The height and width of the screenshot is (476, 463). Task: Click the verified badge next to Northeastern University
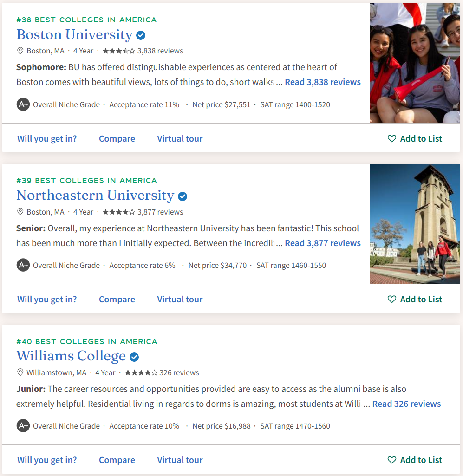pyautogui.click(x=183, y=196)
